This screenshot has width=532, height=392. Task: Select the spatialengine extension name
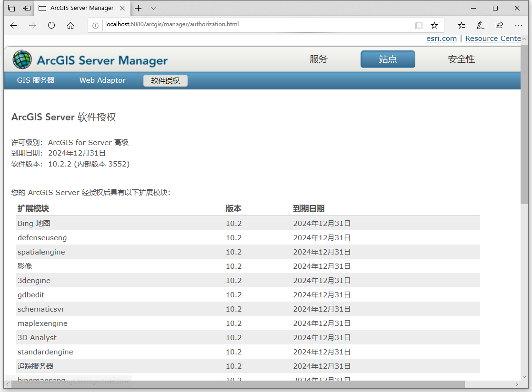[41, 252]
